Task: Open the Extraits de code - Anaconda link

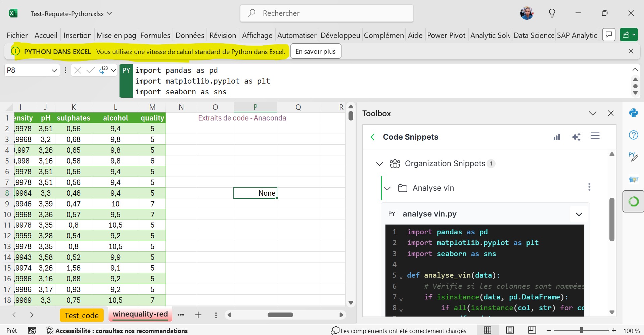Action: (242, 118)
